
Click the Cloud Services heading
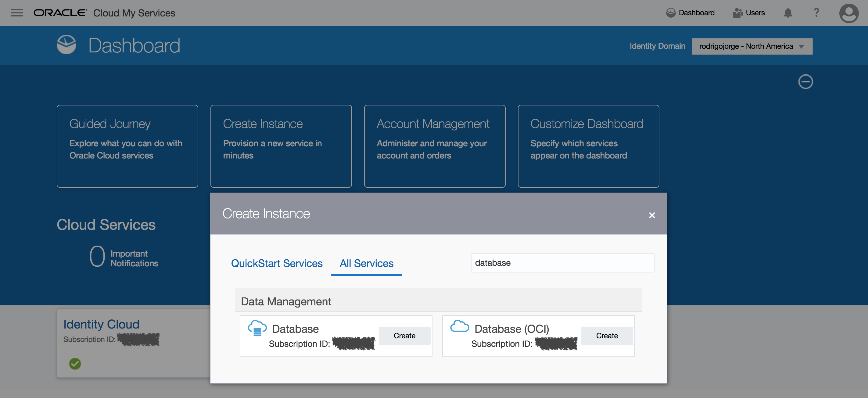(x=106, y=225)
